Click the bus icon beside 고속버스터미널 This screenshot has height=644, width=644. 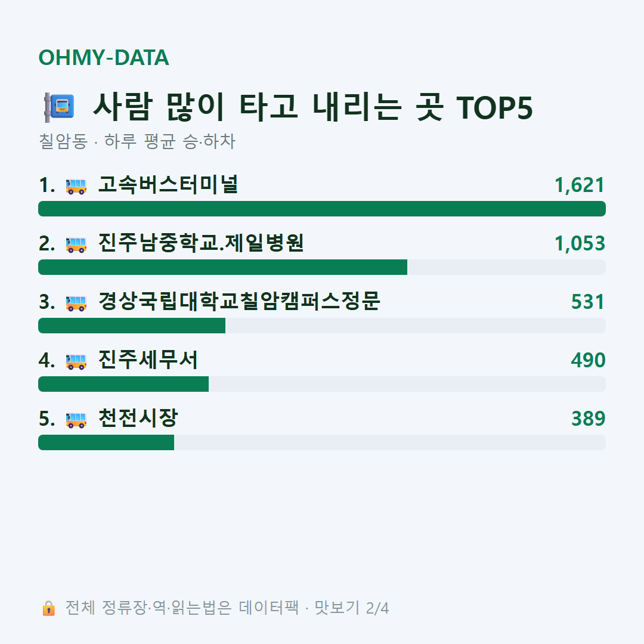[76, 185]
